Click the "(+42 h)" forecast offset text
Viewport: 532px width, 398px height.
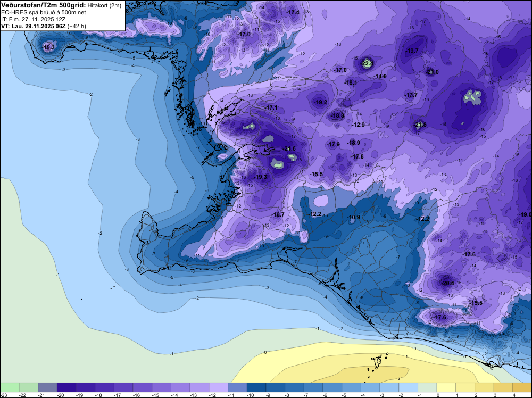[77, 26]
